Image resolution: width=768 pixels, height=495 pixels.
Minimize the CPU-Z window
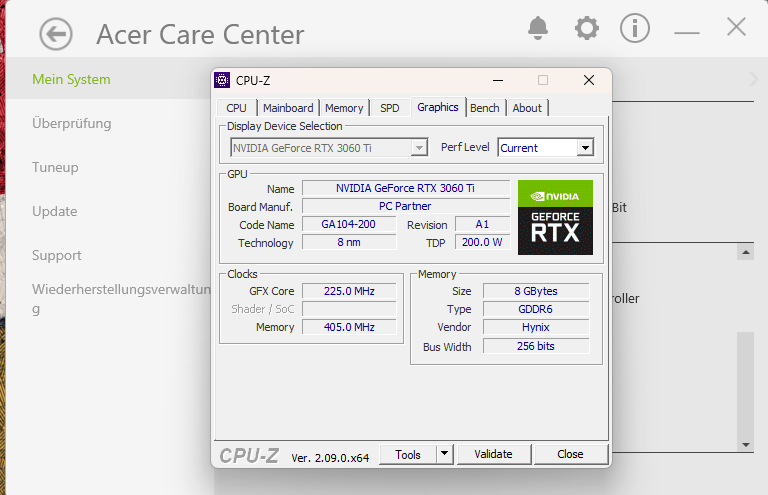pyautogui.click(x=498, y=80)
